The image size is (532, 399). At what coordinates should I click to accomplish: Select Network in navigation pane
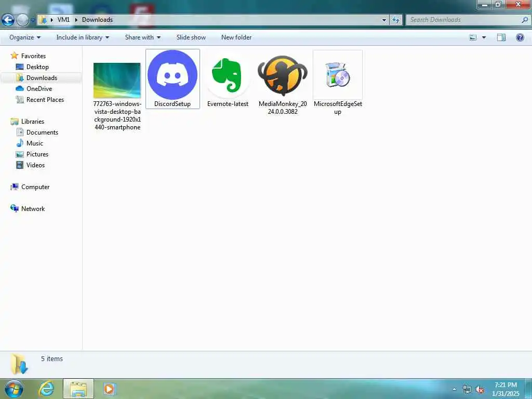33,209
